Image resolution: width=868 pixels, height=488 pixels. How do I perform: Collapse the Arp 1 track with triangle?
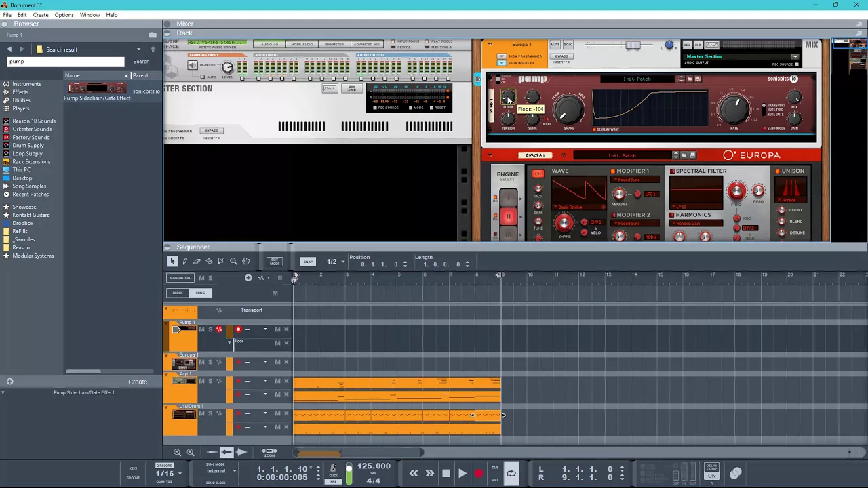tap(166, 374)
